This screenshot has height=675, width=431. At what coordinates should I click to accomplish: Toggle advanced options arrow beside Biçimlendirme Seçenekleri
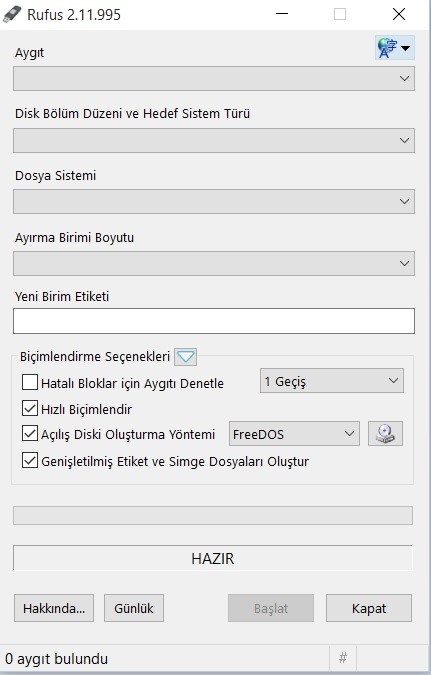186,357
